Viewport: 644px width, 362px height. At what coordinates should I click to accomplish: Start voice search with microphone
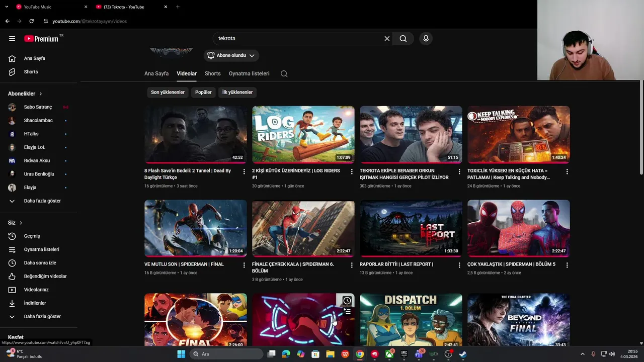(x=426, y=39)
